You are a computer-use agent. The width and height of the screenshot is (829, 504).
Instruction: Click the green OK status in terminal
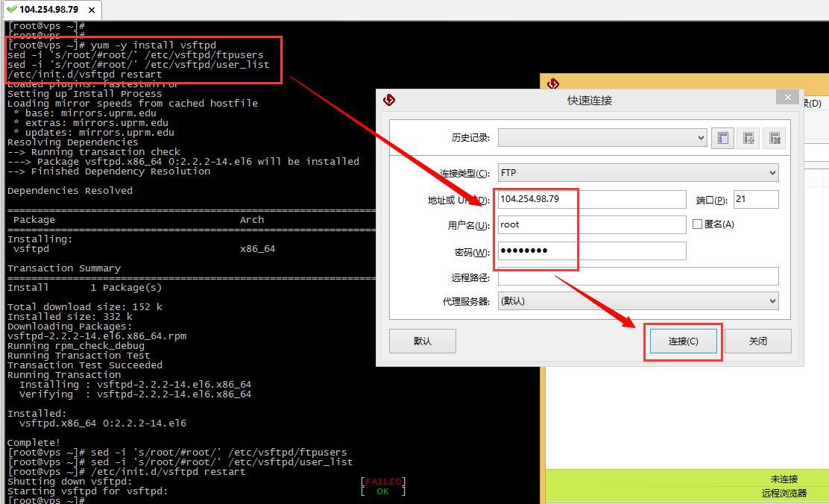coord(382,491)
